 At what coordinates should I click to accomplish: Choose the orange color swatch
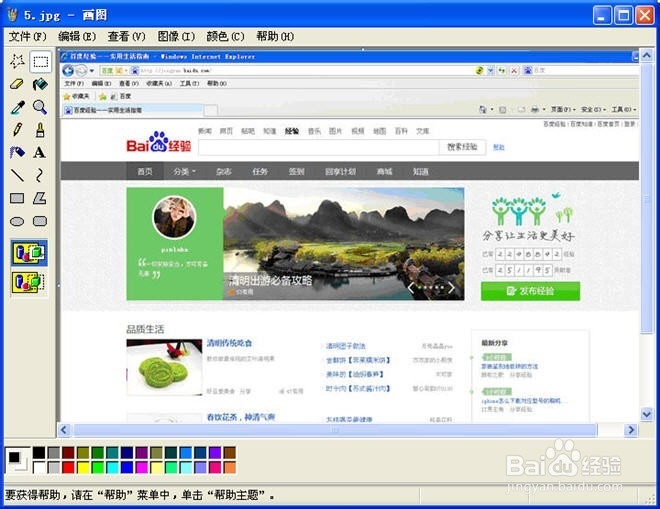pyautogui.click(x=229, y=467)
